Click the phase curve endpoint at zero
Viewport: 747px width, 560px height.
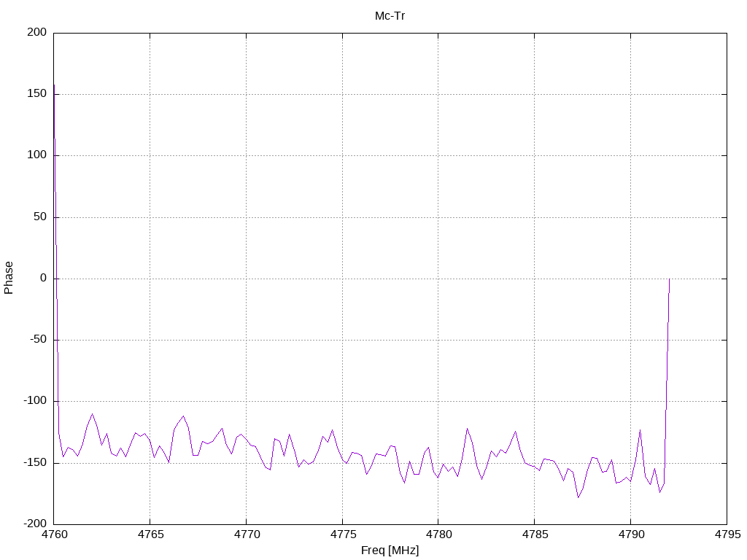coord(670,279)
